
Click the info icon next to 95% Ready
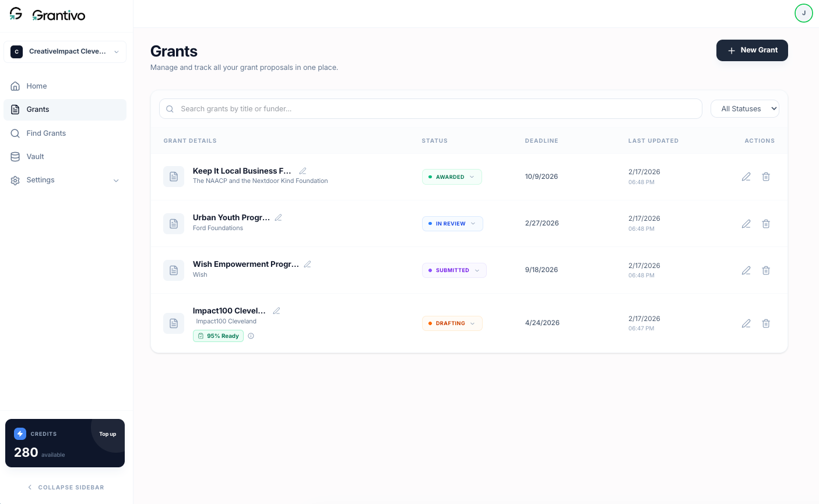coord(251,336)
